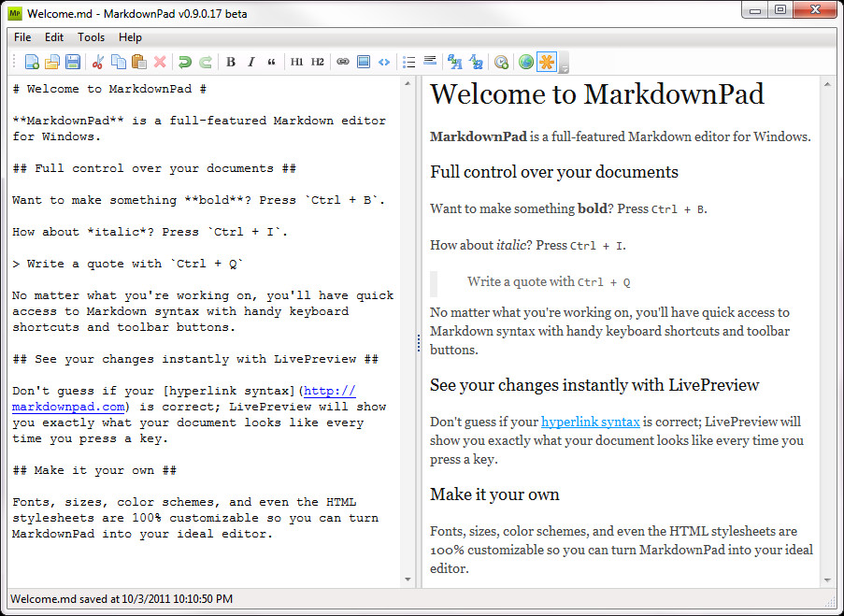Viewport: 844px width, 616px height.
Task: Delete selection with the red X icon
Action: click(159, 62)
